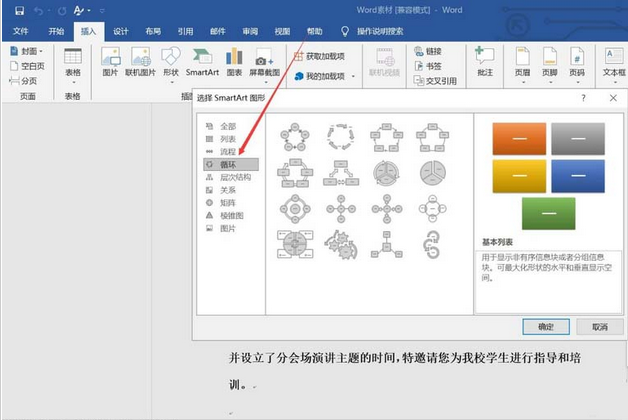Click the save icon in quick access toolbar

pos(15,11)
